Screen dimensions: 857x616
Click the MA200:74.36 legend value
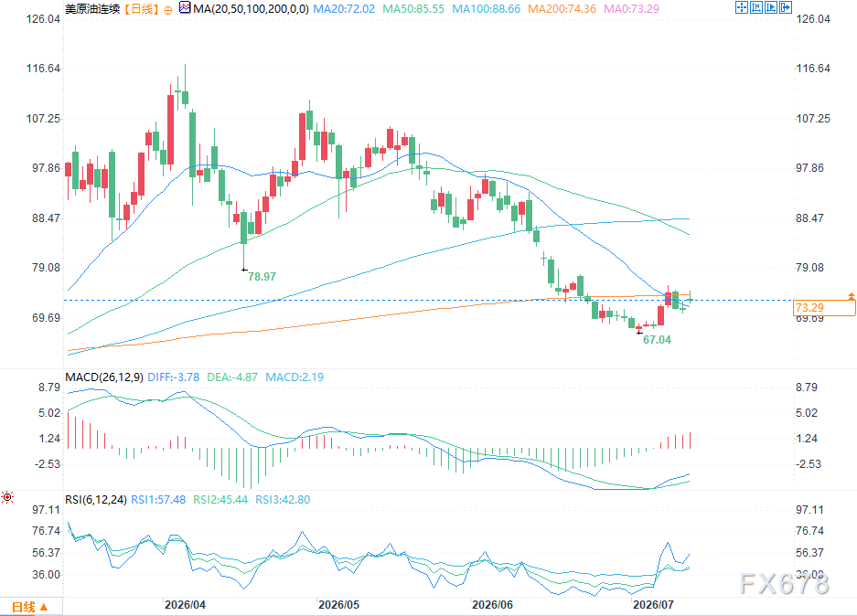(x=562, y=9)
